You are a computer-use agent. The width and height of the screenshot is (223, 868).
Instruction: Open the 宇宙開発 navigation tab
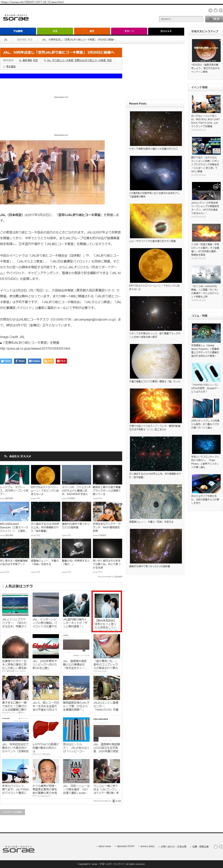pos(18,31)
